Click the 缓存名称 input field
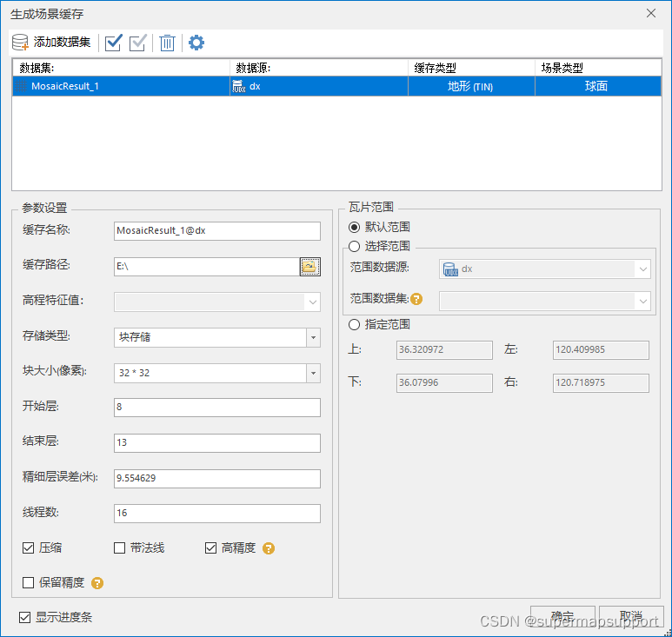The height and width of the screenshot is (637, 672). (x=217, y=231)
